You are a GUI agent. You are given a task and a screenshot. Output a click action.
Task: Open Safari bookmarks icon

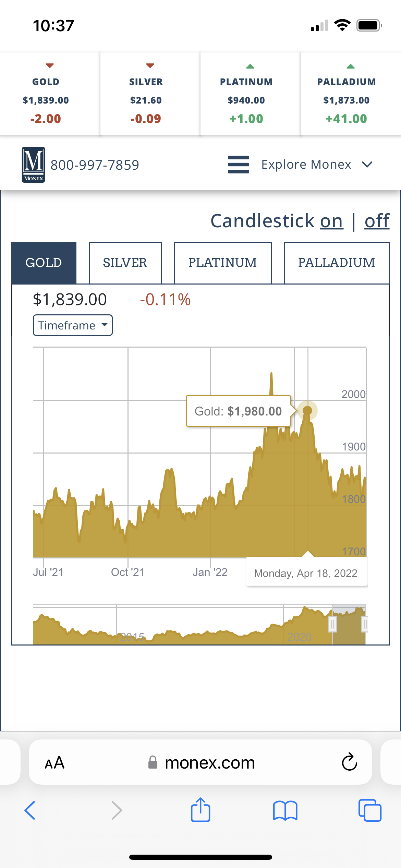[x=285, y=810]
